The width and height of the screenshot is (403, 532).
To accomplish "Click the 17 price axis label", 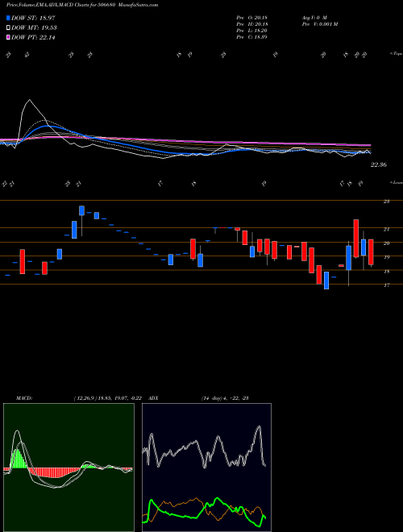I will click(x=386, y=285).
